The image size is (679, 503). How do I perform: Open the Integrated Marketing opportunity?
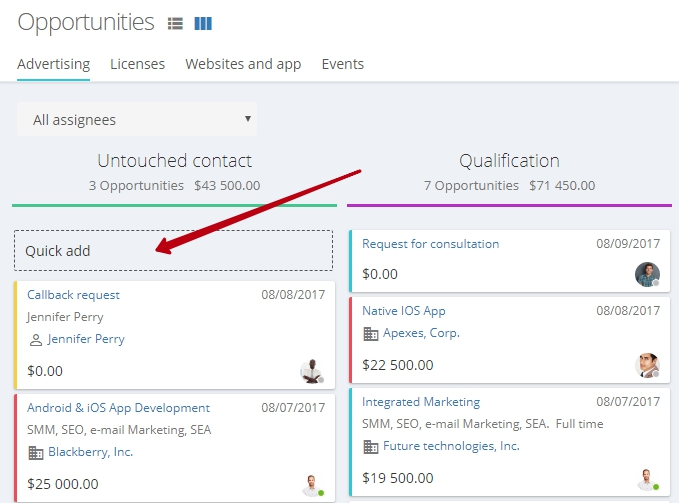421,402
